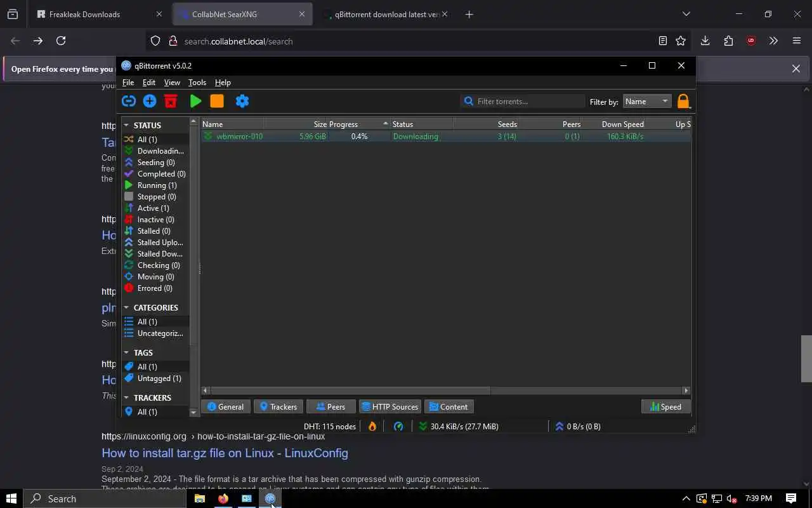Bookmark page with star icon
This screenshot has width=812, height=508.
(x=681, y=41)
